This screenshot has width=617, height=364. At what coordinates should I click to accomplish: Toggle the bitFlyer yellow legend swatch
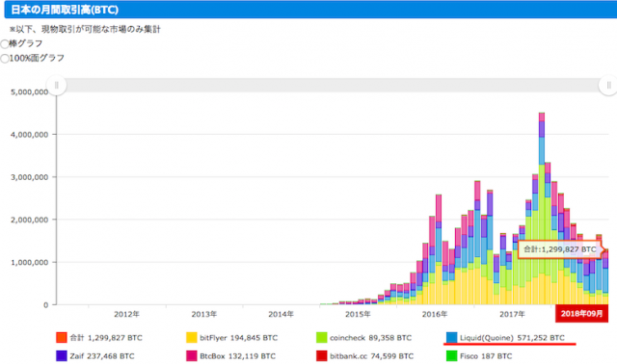click(x=192, y=338)
